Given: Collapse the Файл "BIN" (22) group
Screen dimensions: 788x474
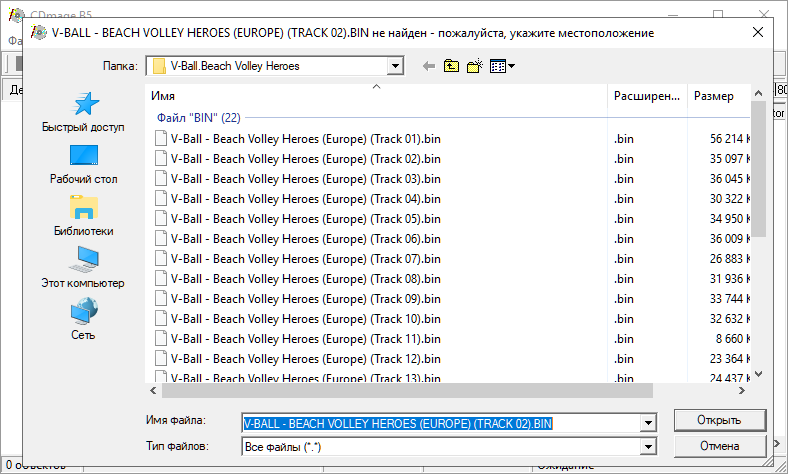Looking at the screenshot, I should tap(199, 118).
